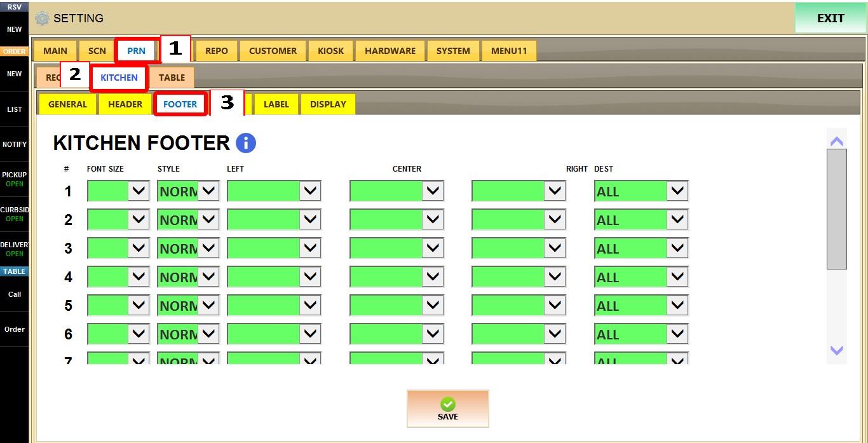Open CURBSIDE orders in sidebar
868x443 pixels.
(x=14, y=214)
